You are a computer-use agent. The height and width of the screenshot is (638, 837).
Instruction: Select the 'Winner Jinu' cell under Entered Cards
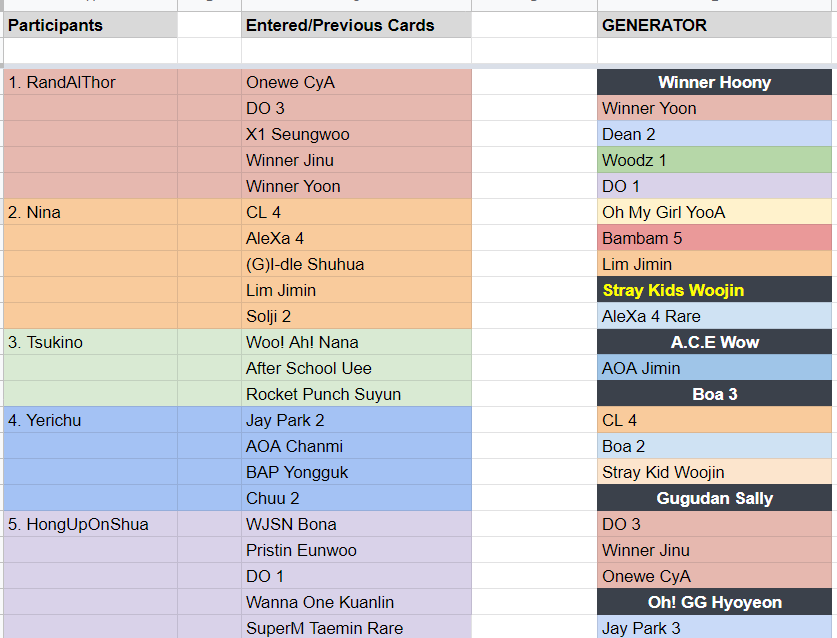356,160
